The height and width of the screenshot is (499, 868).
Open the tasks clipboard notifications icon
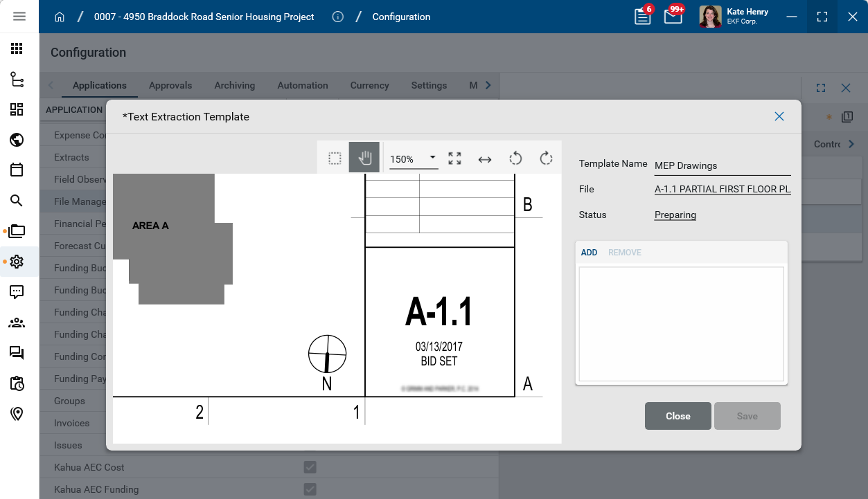[643, 17]
